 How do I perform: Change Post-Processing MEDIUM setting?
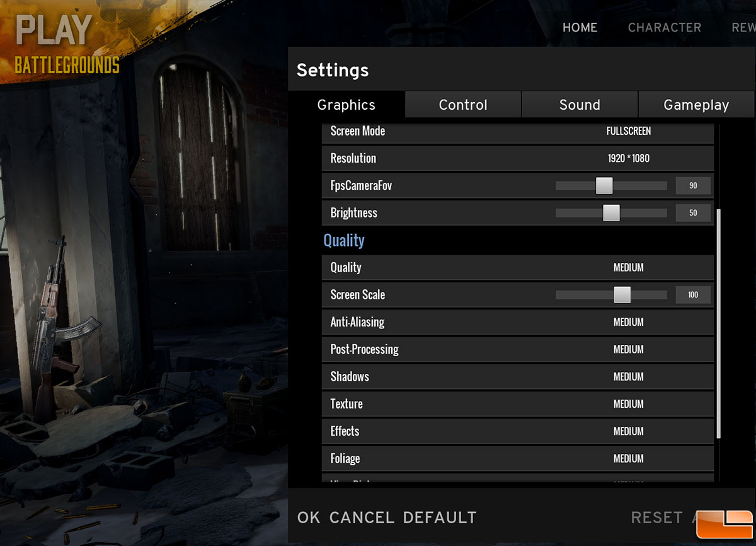[x=628, y=349]
